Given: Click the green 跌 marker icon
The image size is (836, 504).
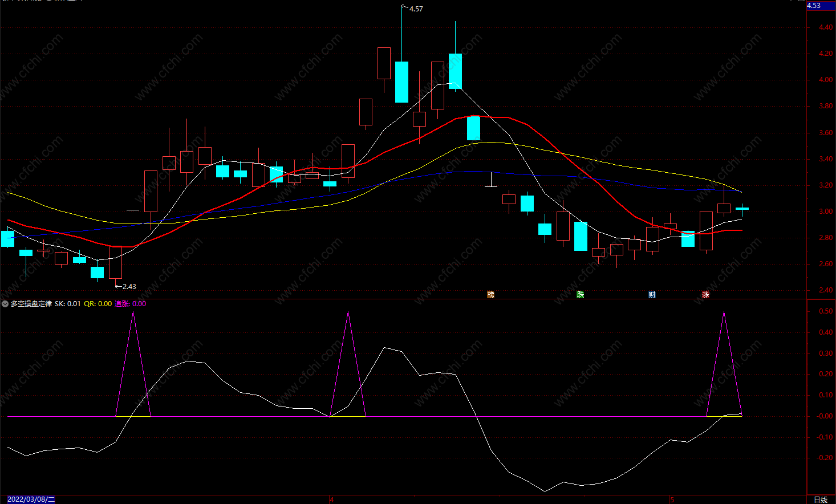Looking at the screenshot, I should point(580,295).
